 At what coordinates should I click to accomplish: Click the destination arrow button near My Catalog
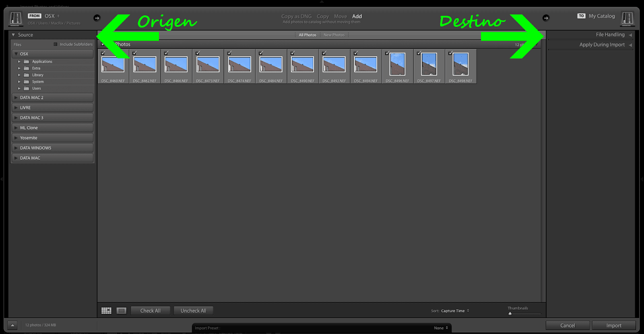(546, 18)
